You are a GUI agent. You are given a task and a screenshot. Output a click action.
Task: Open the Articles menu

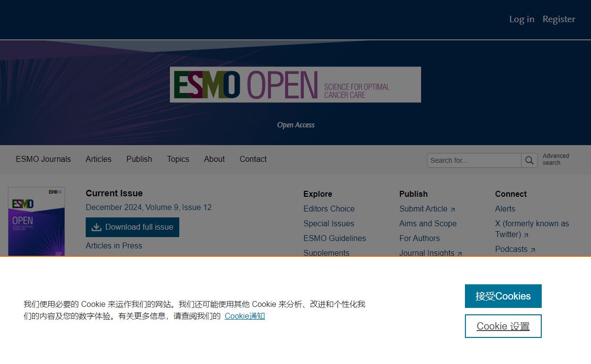pyautogui.click(x=98, y=159)
